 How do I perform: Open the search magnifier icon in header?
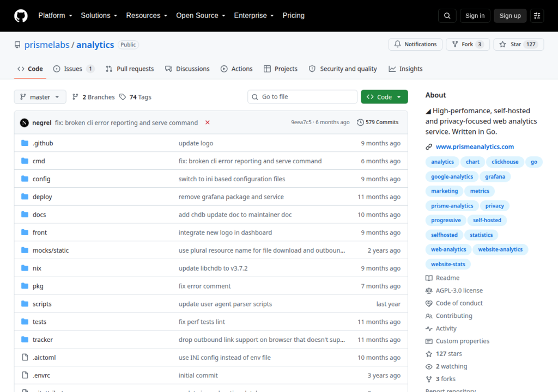pos(447,16)
